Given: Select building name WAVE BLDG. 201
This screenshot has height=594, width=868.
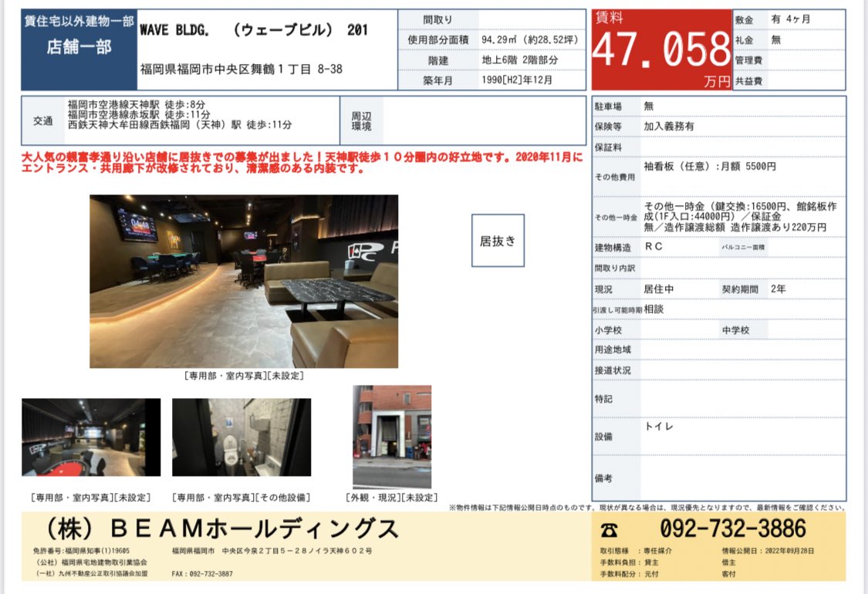Looking at the screenshot, I should pos(254,30).
